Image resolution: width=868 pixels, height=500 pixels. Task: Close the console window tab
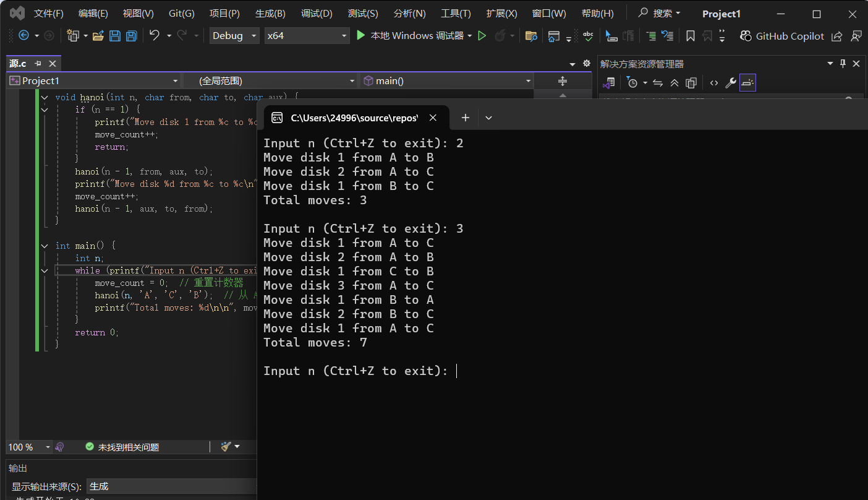433,118
